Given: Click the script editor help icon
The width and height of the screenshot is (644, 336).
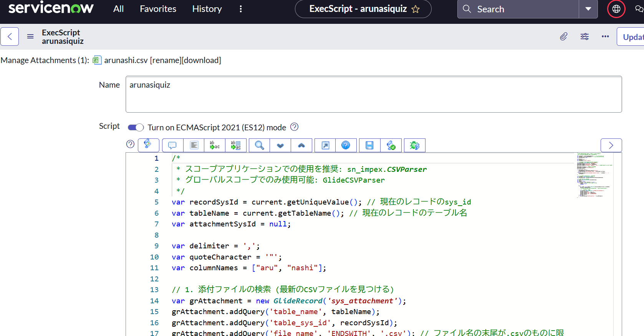Looking at the screenshot, I should (x=131, y=144).
